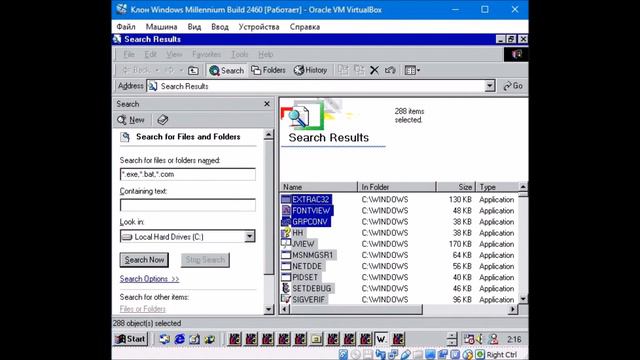Click the file name search field
The width and height of the screenshot is (640, 360).
pyautogui.click(x=188, y=174)
